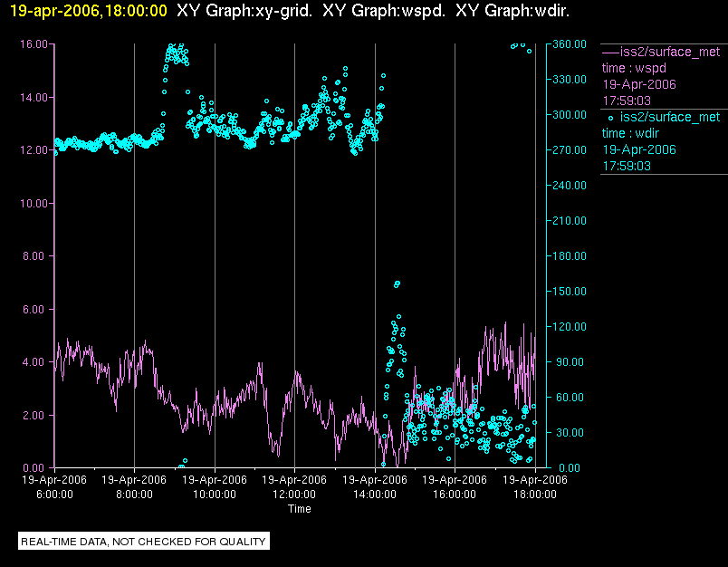Click the cyan 19-Apr-2006 legend date
This screenshot has width=728, height=567.
coord(639,149)
